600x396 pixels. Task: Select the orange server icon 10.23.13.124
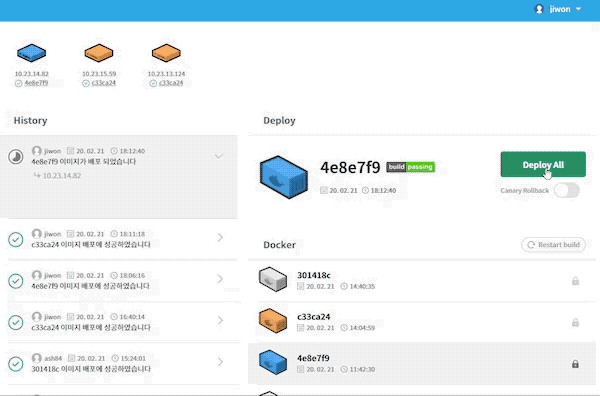click(x=166, y=53)
